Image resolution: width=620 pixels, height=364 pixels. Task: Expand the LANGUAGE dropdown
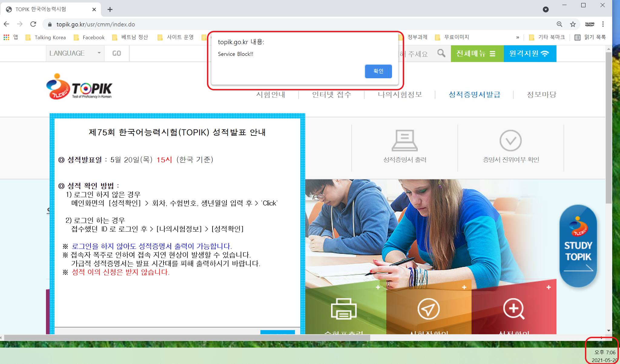click(x=75, y=54)
